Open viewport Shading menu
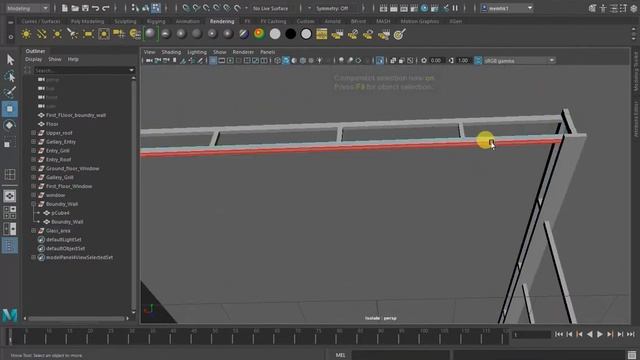 [x=171, y=52]
